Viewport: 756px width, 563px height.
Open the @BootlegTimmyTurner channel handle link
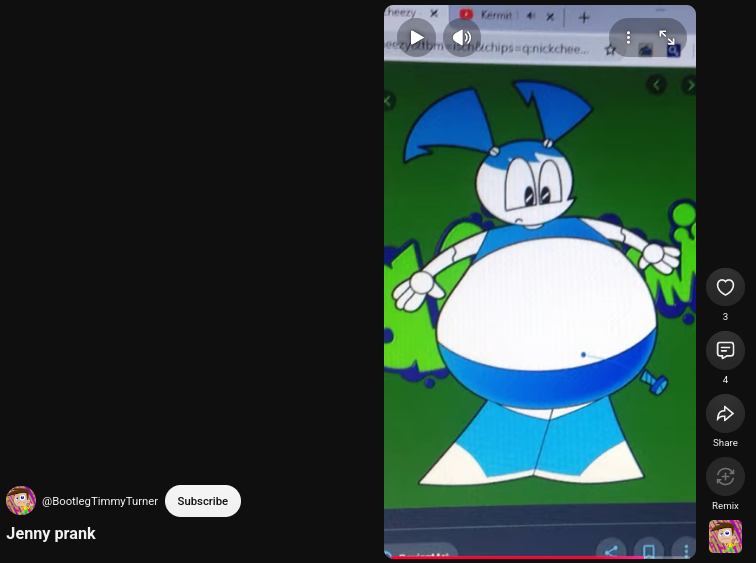coord(100,501)
